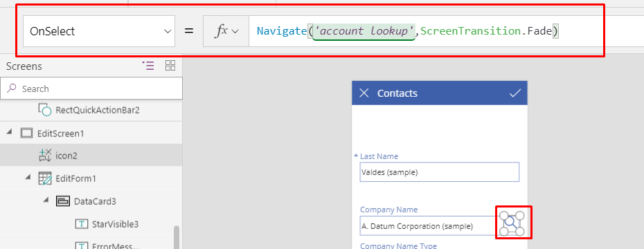The height and width of the screenshot is (249, 644).
Task: Select the DataCard3 card icon
Action: (63, 201)
